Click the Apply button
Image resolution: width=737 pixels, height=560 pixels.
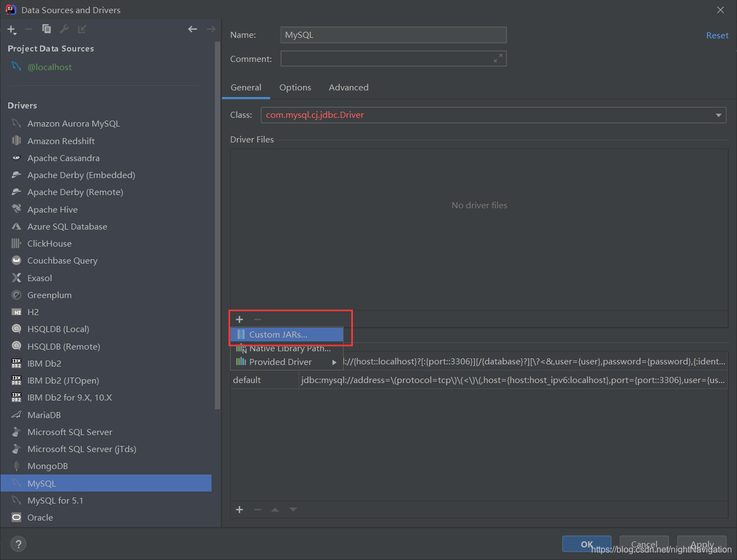pyautogui.click(x=702, y=544)
